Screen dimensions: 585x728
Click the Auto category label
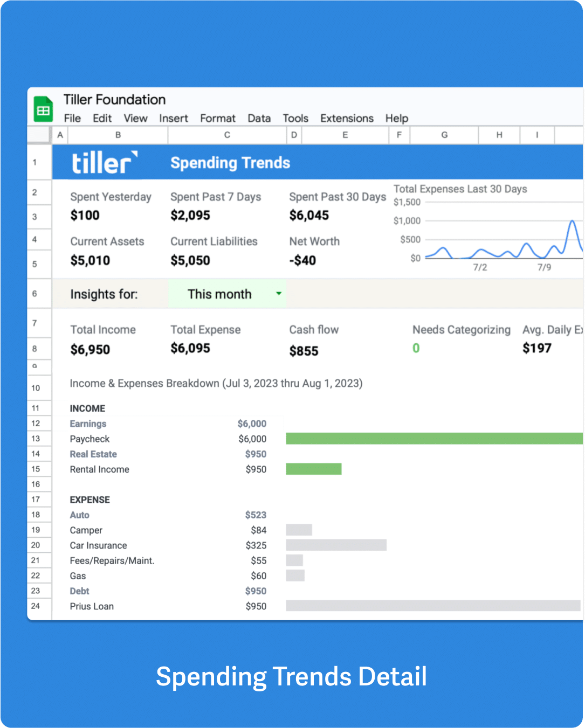tap(79, 515)
